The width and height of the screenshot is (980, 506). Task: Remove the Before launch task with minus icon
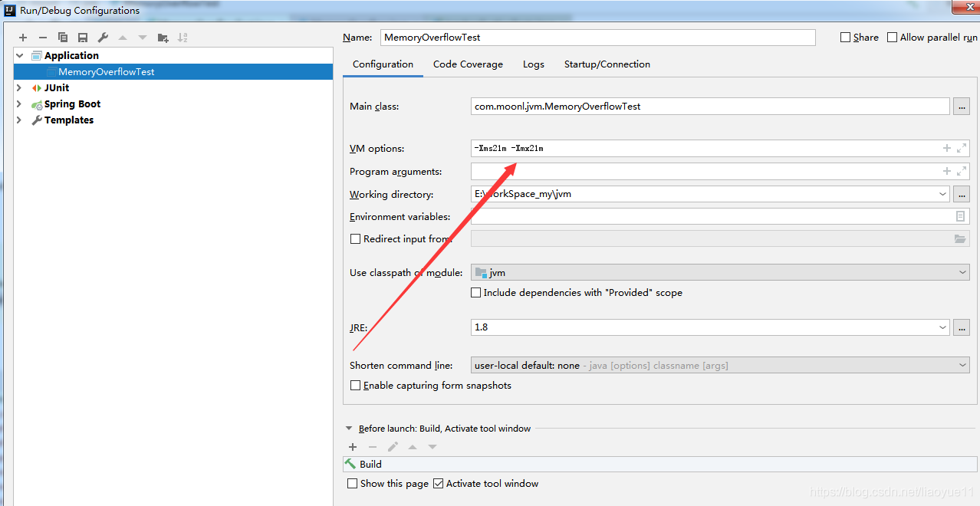[373, 447]
